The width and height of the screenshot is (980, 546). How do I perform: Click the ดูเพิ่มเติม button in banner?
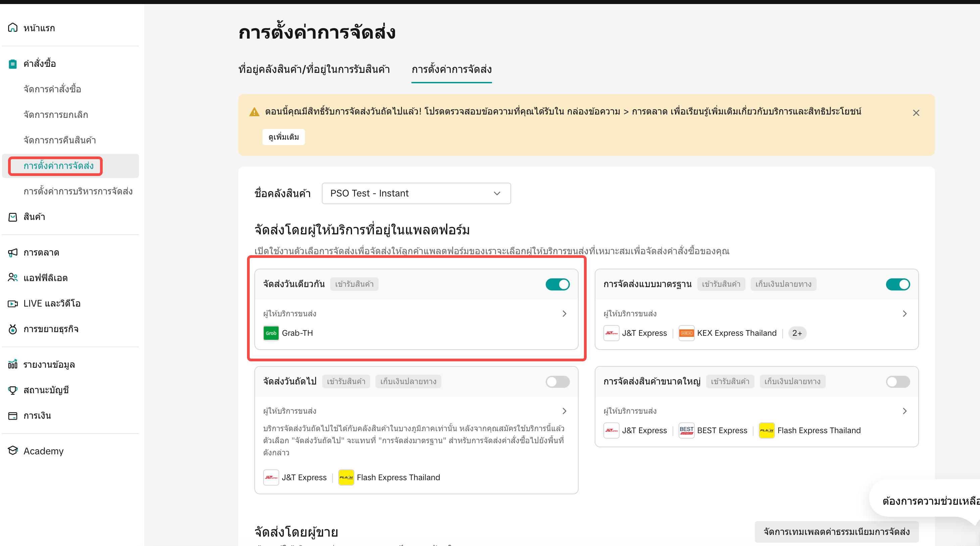point(283,137)
